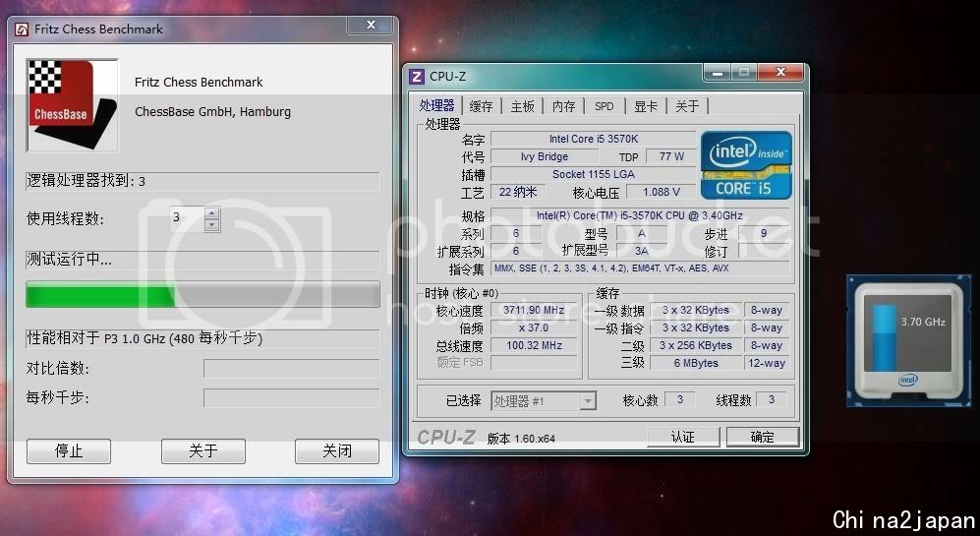This screenshot has height=536, width=980.
Task: Switch to the 缓存 tab in CPU-Z
Action: (482, 106)
